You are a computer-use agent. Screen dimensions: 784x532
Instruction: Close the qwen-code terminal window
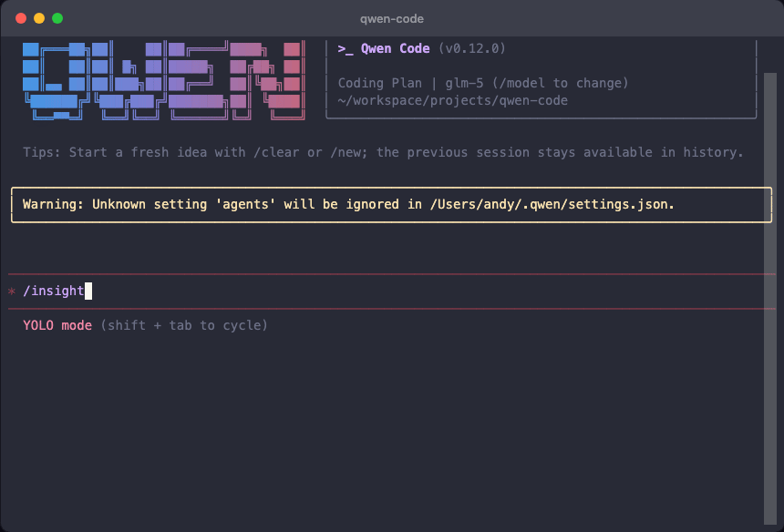(x=21, y=18)
